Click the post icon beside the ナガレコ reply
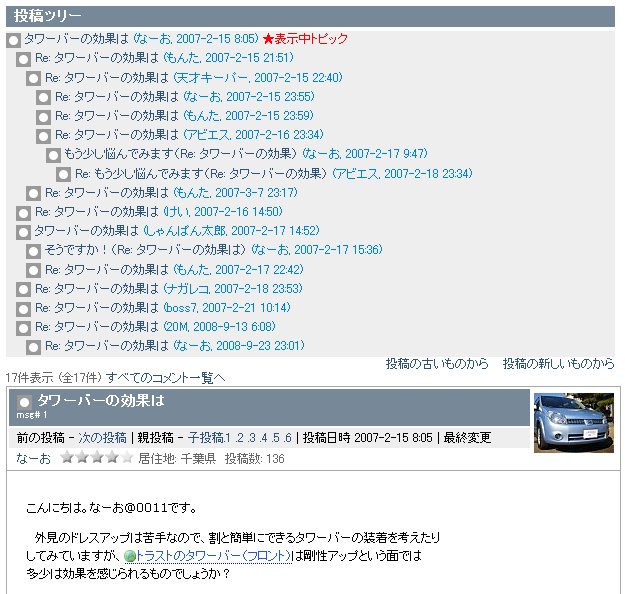625x594 pixels. (x=23, y=290)
